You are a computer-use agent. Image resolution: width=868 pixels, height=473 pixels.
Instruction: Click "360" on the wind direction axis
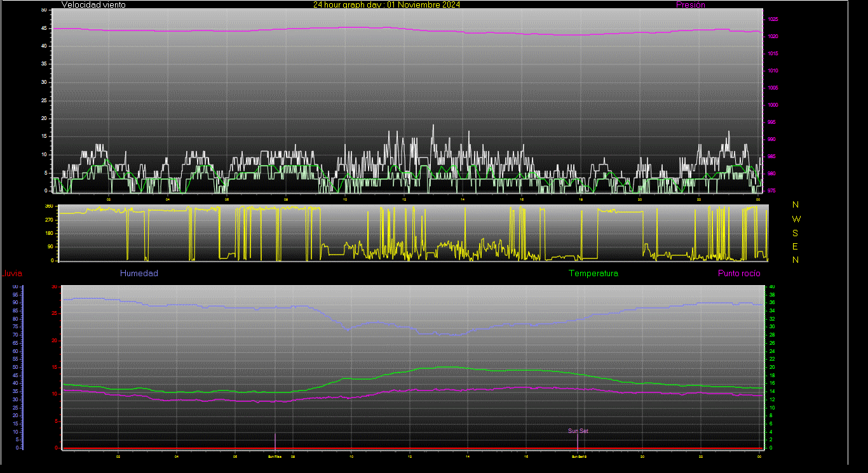tap(49, 206)
